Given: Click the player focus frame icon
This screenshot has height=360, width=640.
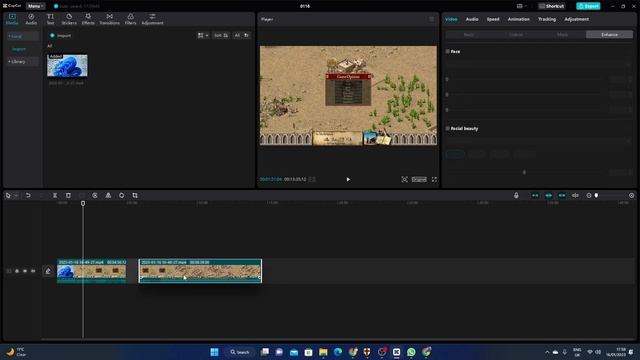Looking at the screenshot, I should (x=404, y=179).
